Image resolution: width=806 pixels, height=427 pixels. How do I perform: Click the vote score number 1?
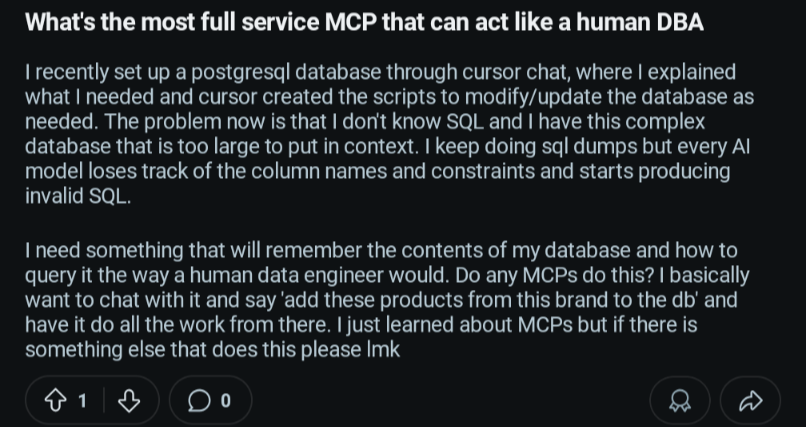pos(83,401)
